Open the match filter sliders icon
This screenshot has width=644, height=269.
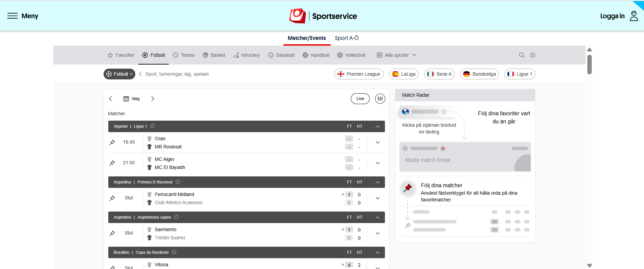pyautogui.click(x=380, y=99)
